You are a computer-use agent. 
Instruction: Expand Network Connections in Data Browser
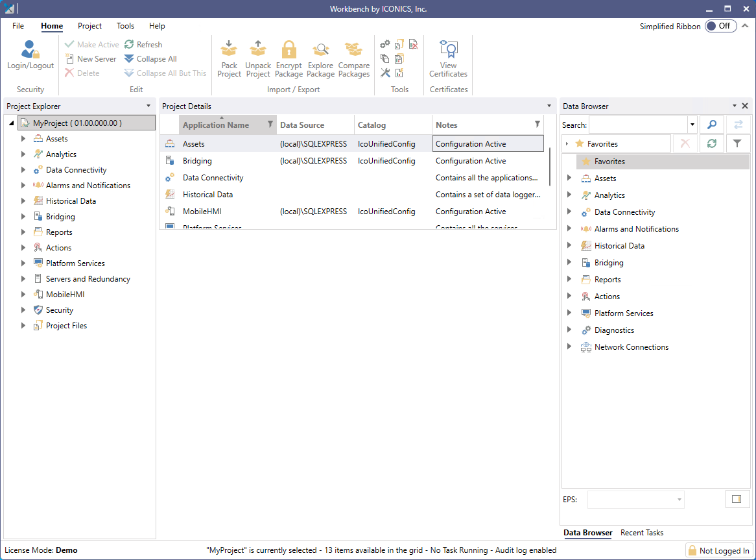pyautogui.click(x=569, y=347)
